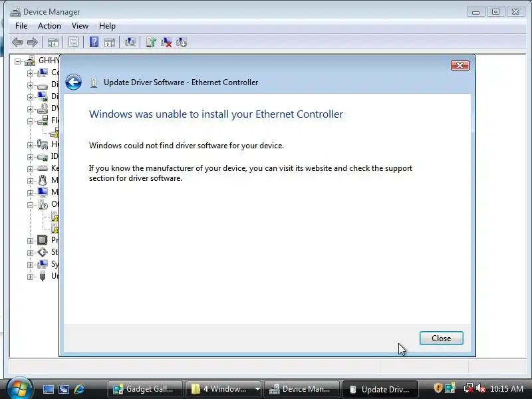
Task: Click the 10:15 AM taskbar clock
Action: (507, 388)
